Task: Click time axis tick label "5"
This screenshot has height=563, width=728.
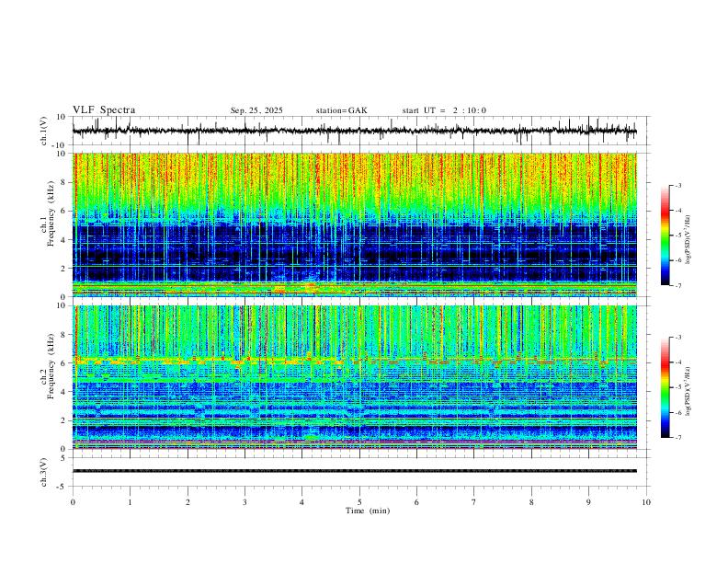Action: tap(359, 502)
